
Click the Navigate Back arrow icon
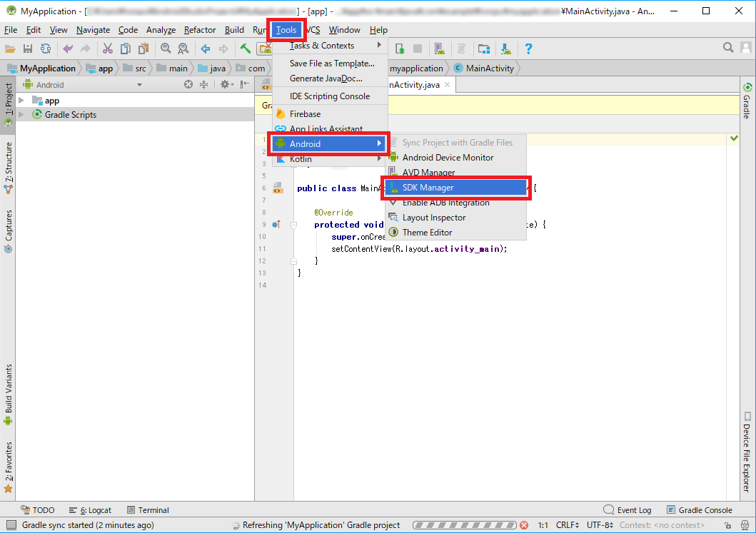(x=206, y=49)
